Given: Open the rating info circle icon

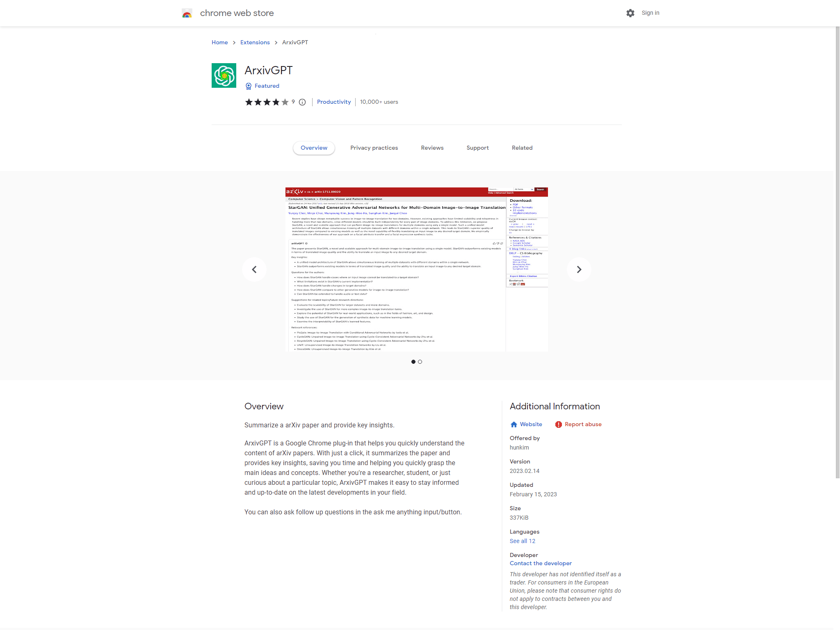Looking at the screenshot, I should pos(302,102).
